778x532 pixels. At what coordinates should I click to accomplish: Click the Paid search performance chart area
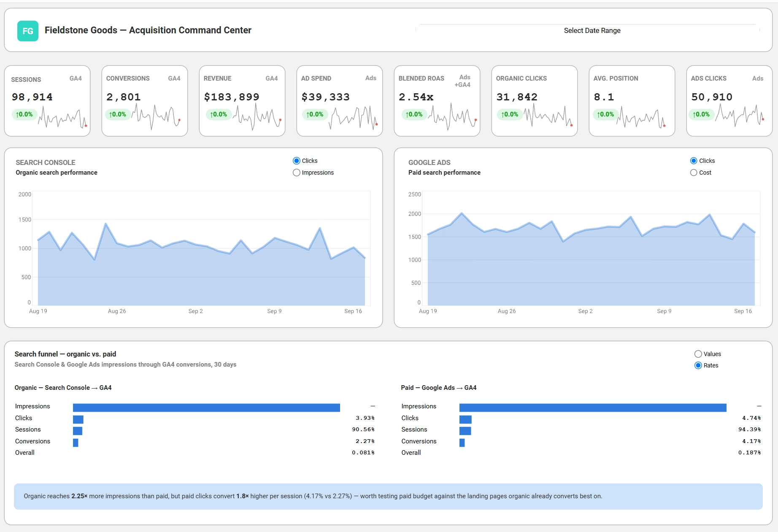tap(591, 249)
